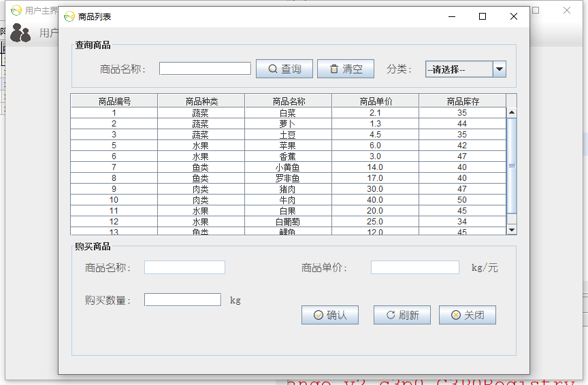Click product number 12 cell
This screenshot has height=385, width=588.
tap(114, 222)
